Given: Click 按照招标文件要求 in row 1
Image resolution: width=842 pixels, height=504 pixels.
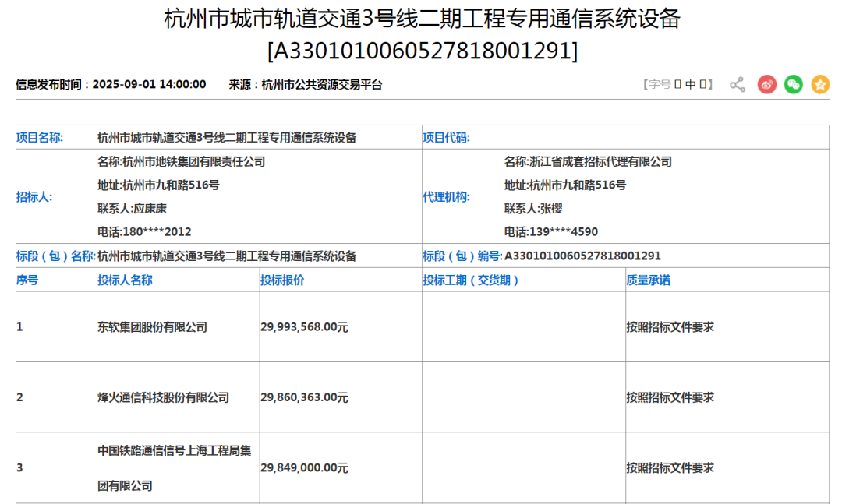Looking at the screenshot, I should pyautogui.click(x=670, y=327).
